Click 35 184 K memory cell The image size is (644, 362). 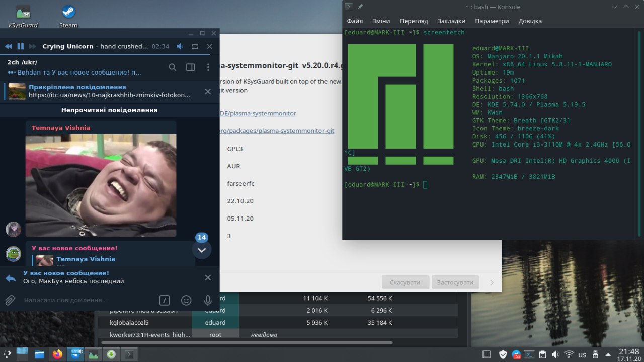pos(380,322)
